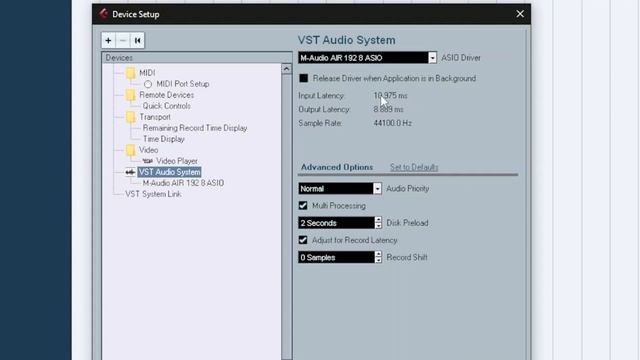Click the Set to Defaults link

(x=414, y=167)
